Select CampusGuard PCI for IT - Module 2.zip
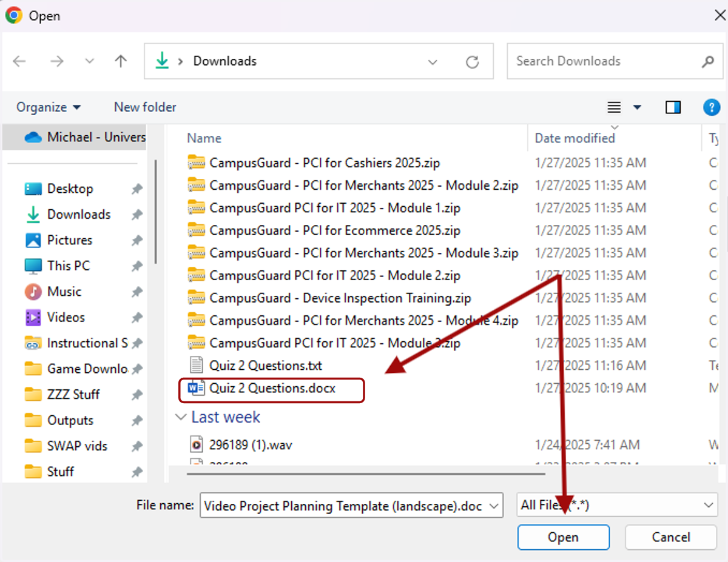This screenshot has width=728, height=562. 335,276
